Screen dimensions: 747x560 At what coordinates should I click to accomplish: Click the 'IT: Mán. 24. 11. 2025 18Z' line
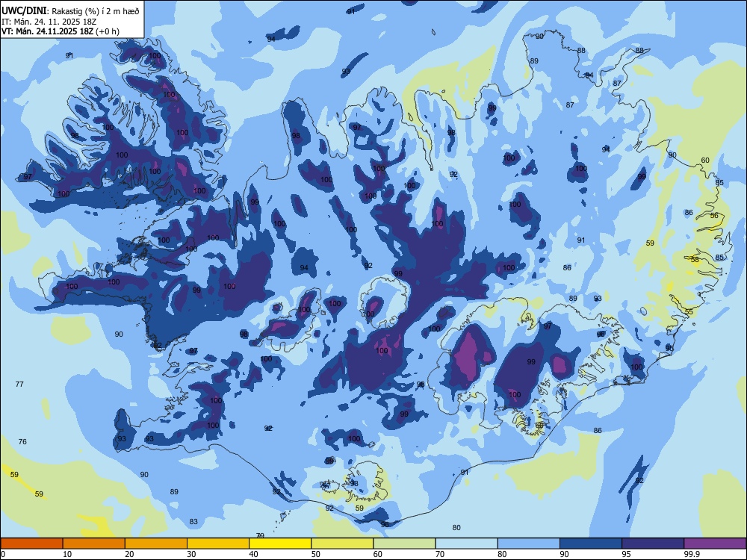(48, 22)
